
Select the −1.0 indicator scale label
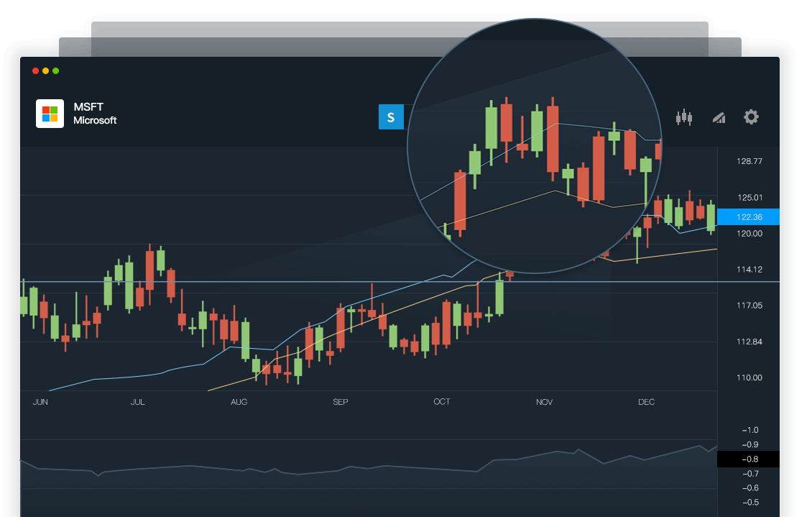click(750, 430)
